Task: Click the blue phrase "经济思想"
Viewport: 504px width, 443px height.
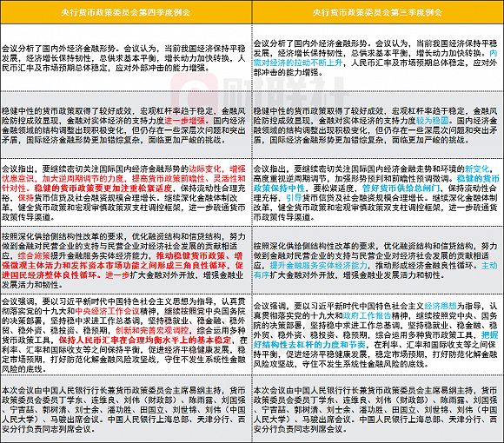Action: (x=441, y=306)
